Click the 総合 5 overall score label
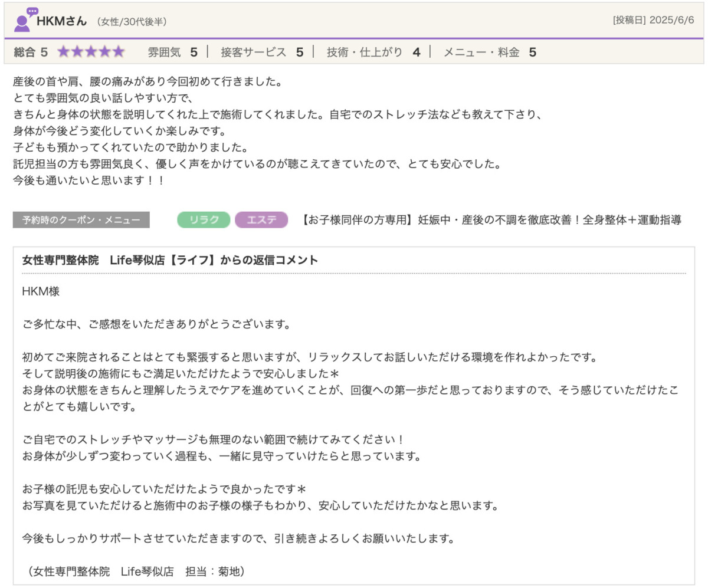708x588 pixels. (x=31, y=52)
